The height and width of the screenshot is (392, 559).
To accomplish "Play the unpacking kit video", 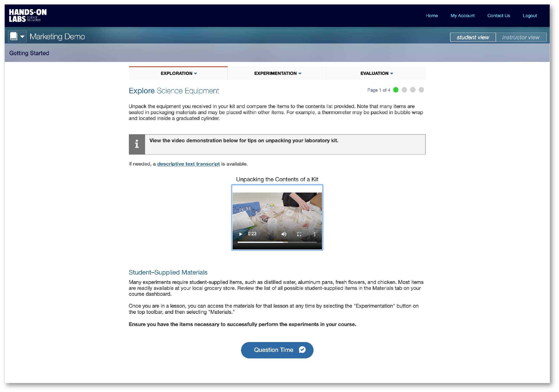I will click(x=240, y=234).
